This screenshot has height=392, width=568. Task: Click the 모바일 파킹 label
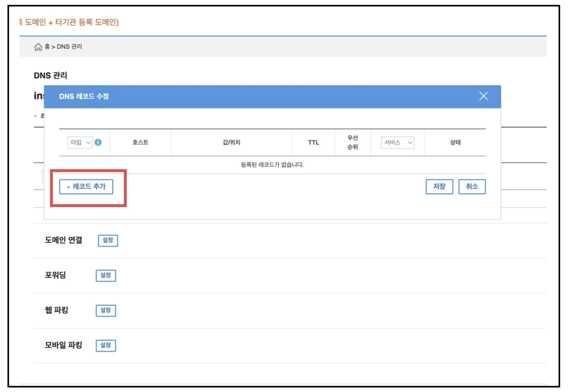(64, 345)
